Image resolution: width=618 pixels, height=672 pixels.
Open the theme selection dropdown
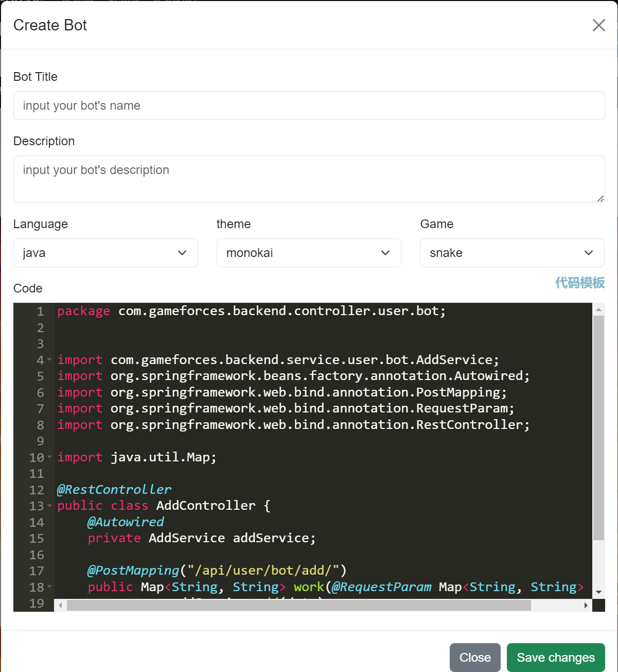pyautogui.click(x=308, y=253)
